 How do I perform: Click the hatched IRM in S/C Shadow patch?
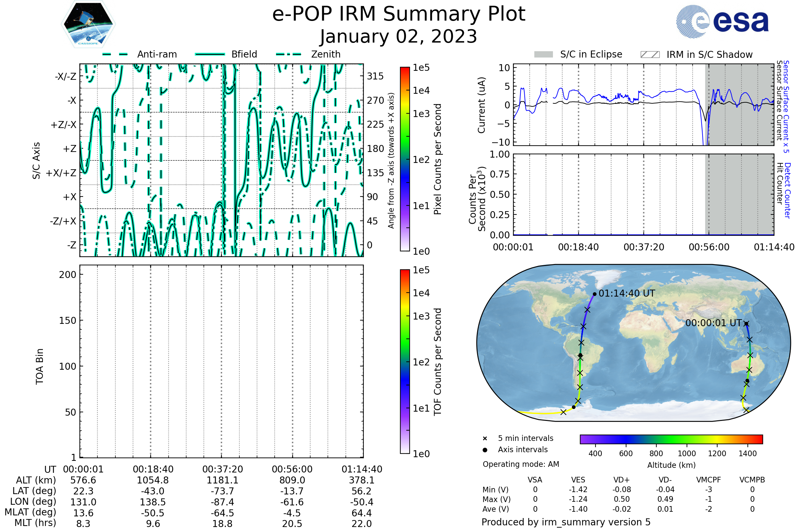tap(650, 55)
